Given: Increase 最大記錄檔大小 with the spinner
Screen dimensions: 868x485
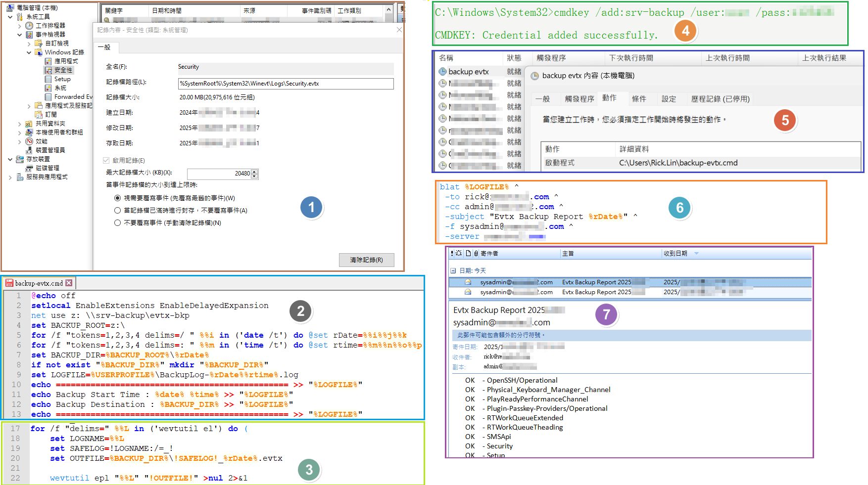Looking at the screenshot, I should tap(254, 172).
